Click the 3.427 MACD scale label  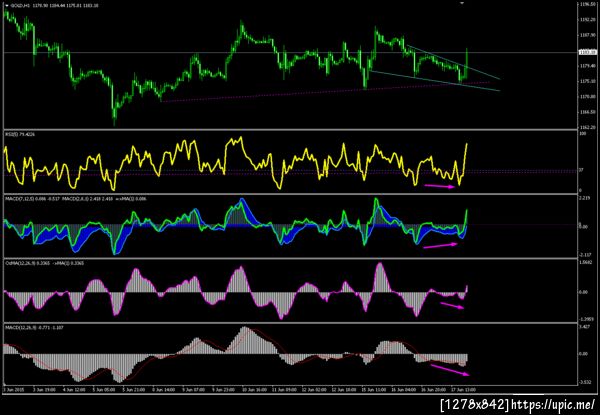(584, 327)
